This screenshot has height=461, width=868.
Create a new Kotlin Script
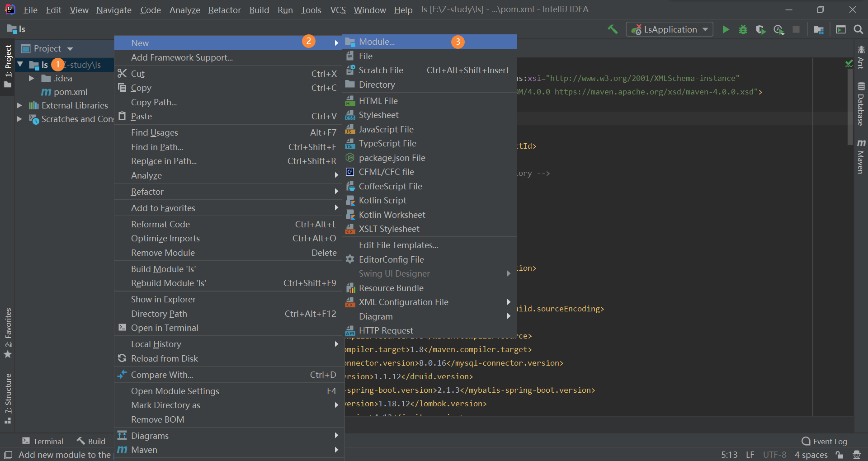(429, 200)
